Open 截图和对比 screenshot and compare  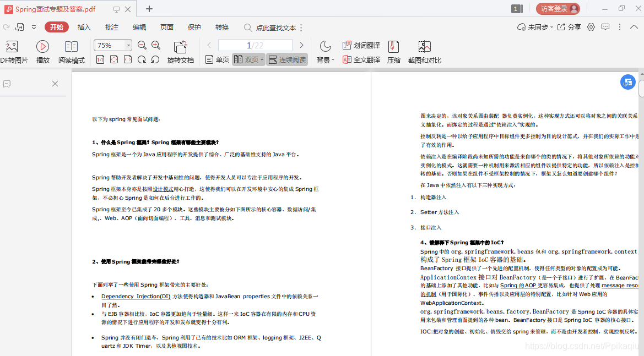[x=424, y=52]
